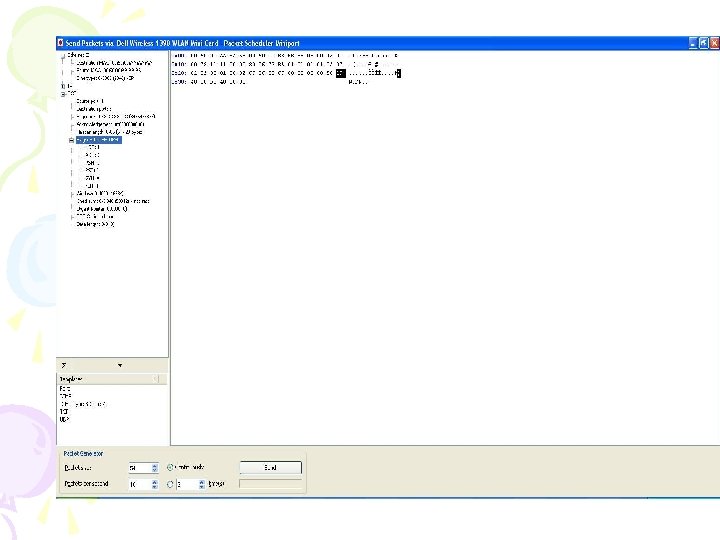The width and height of the screenshot is (720, 540).
Task: Select ACK flag under Flags
Action: click(92, 155)
